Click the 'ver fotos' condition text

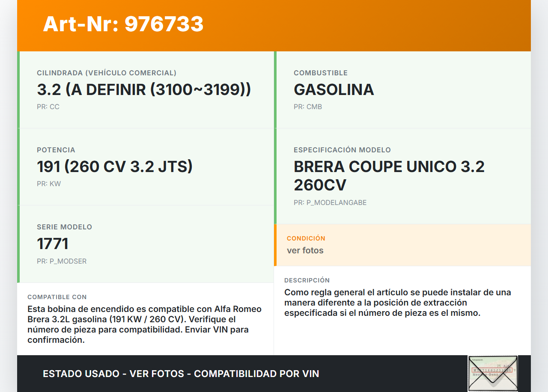(x=305, y=250)
